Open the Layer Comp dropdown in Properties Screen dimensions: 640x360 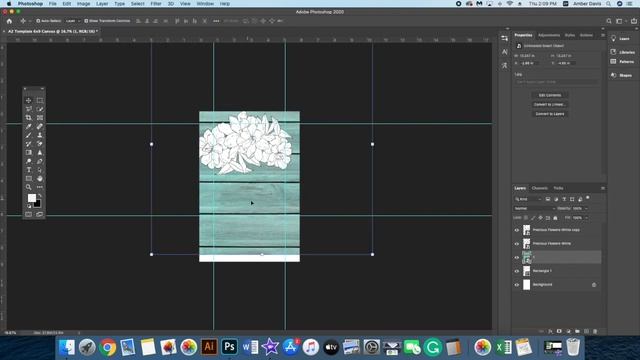557,82
